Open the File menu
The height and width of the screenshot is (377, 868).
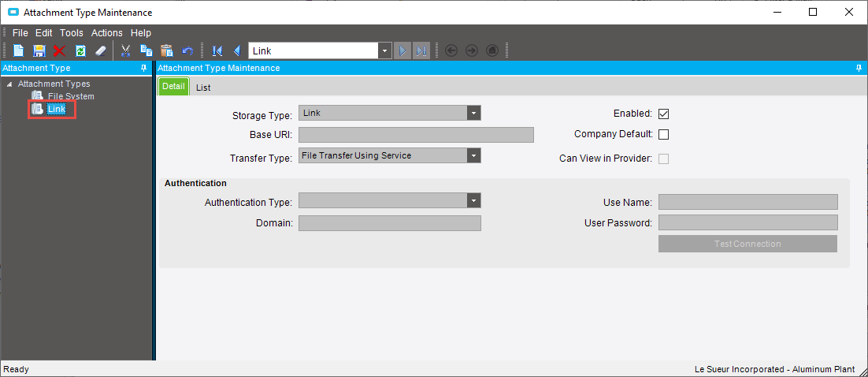[20, 33]
